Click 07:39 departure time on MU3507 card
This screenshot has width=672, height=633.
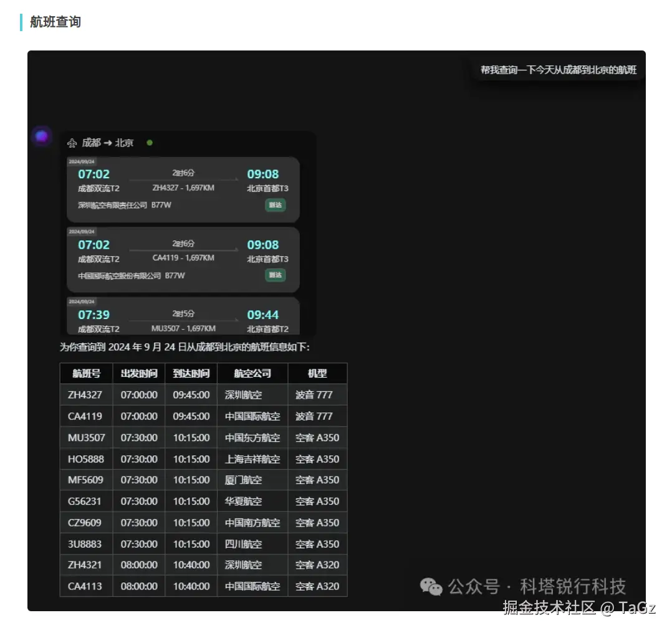click(x=94, y=315)
